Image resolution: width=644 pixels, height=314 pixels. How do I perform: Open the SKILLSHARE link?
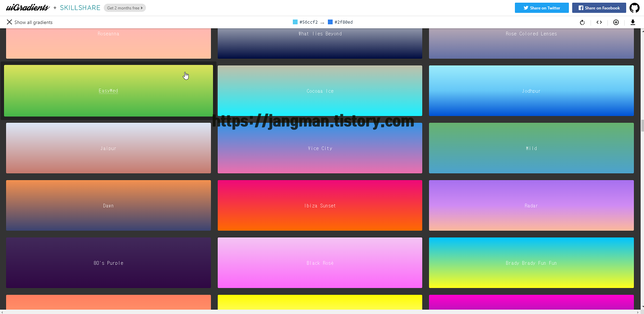80,8
